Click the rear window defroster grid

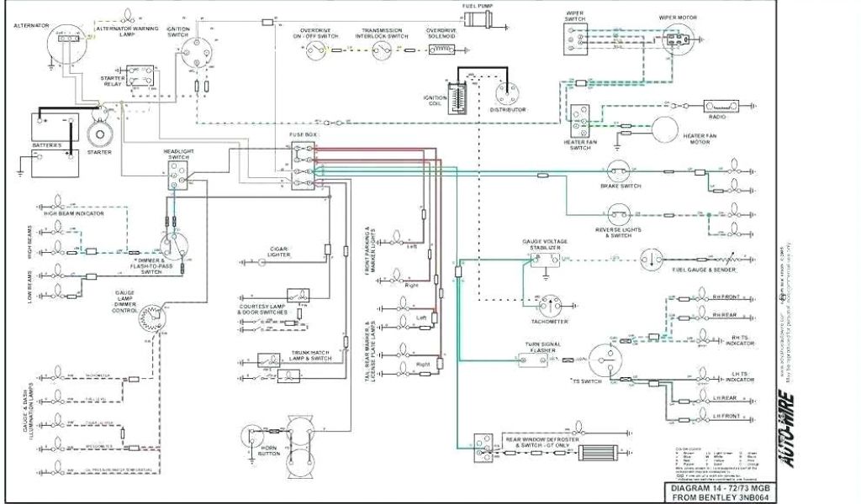click(595, 453)
